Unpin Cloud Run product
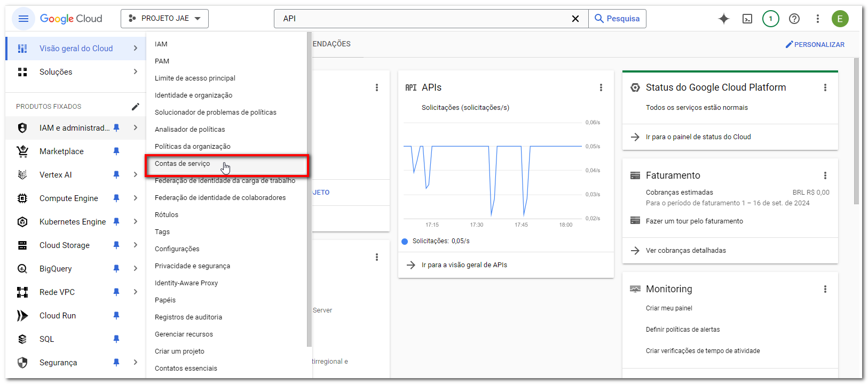Screen dimensions: 868x384 [x=116, y=316]
